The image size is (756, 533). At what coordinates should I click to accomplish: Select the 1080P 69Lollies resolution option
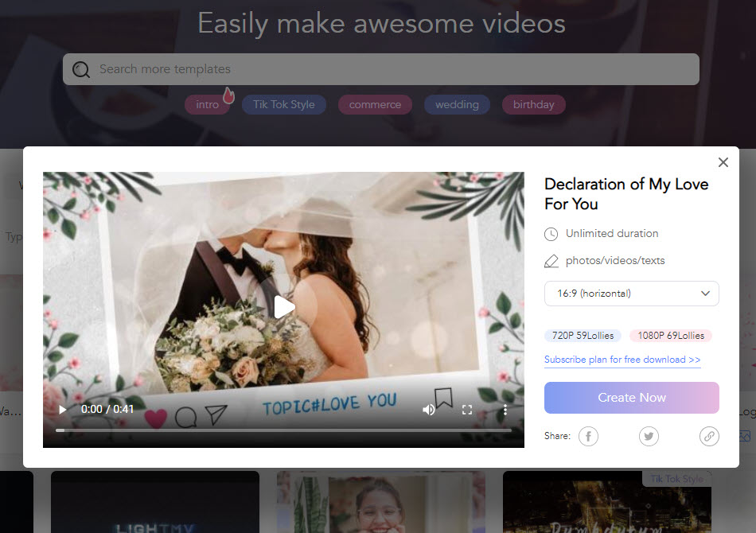point(670,335)
